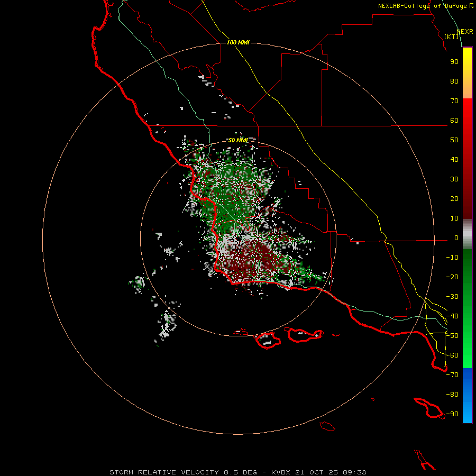Click the 09:38 timestamp in the caption
The height and width of the screenshot is (476, 476).
[x=355, y=472]
